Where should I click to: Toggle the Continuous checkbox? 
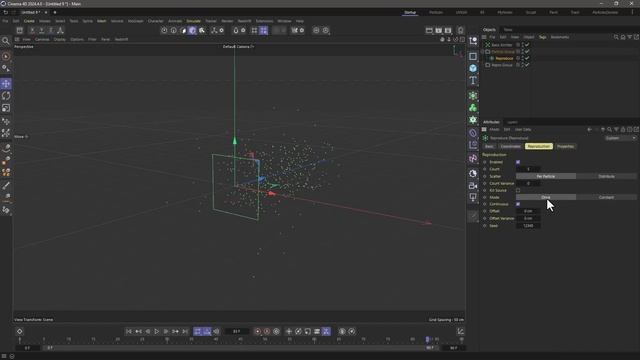[518, 204]
